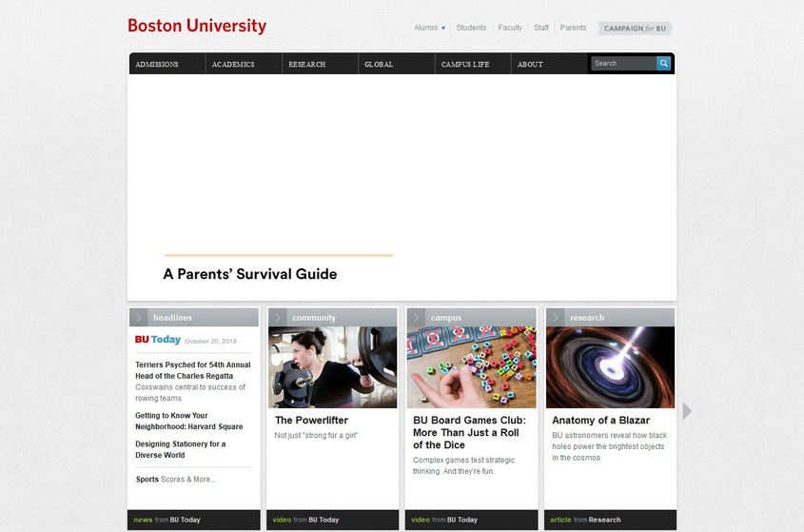Viewport: 804px width, 532px height.
Task: Click the powerlifter video thumbnail
Action: coord(332,367)
